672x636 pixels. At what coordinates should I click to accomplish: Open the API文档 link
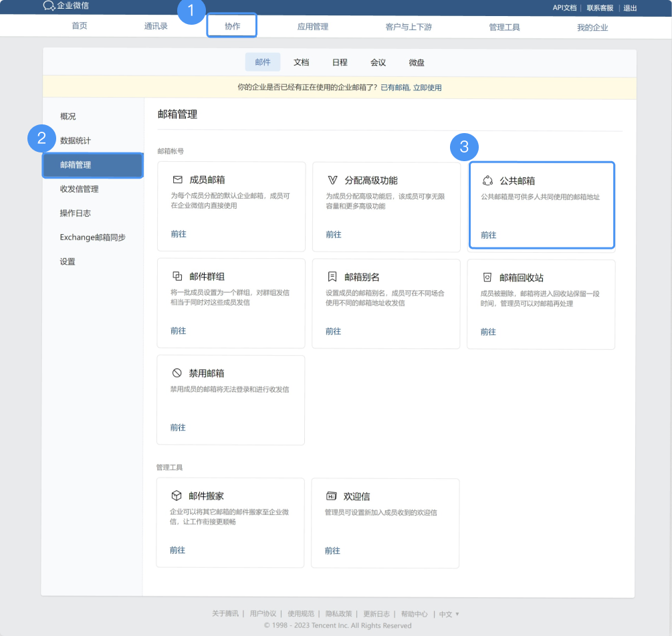(564, 8)
